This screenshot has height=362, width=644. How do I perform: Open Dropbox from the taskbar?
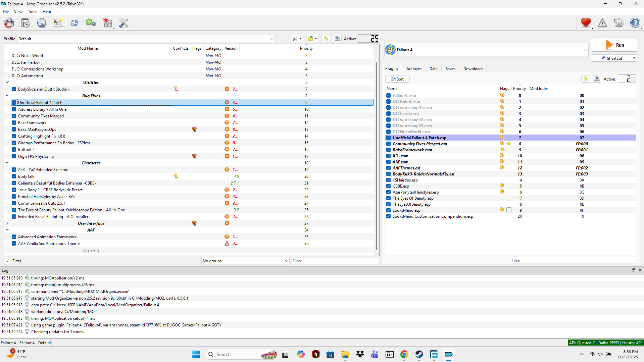click(360, 354)
